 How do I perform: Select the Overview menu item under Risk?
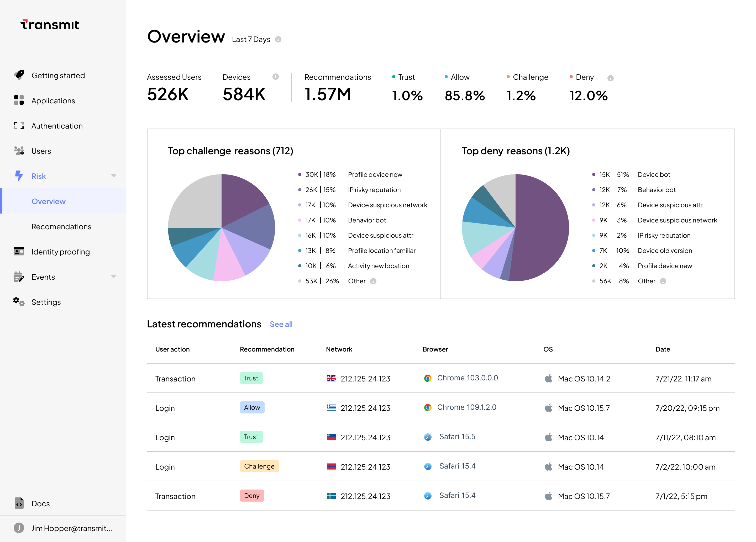49,201
